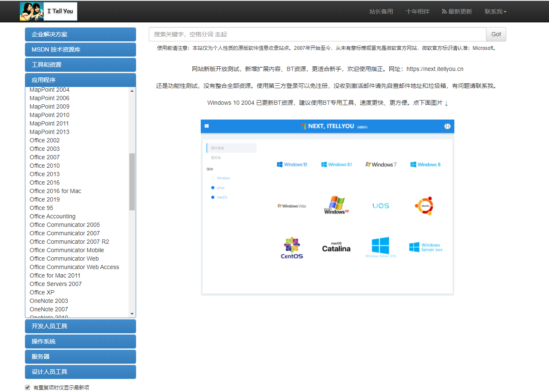Open the 十年相伴 nav link

[x=418, y=11]
